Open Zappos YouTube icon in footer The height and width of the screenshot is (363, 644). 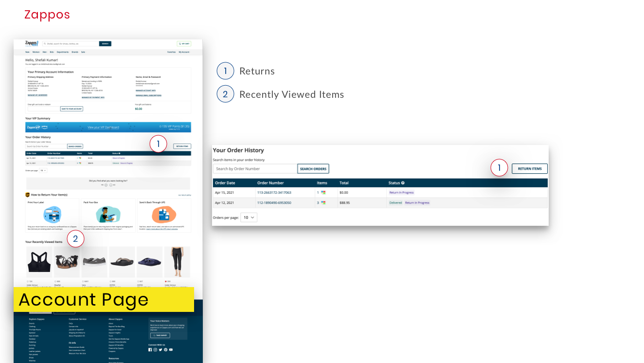[x=171, y=349]
